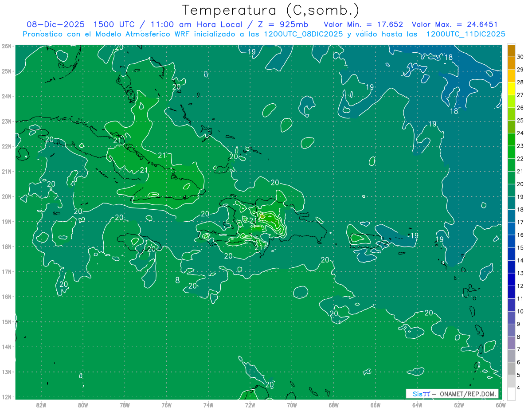Pick the orange swatch above the 30 label

(x=512, y=51)
